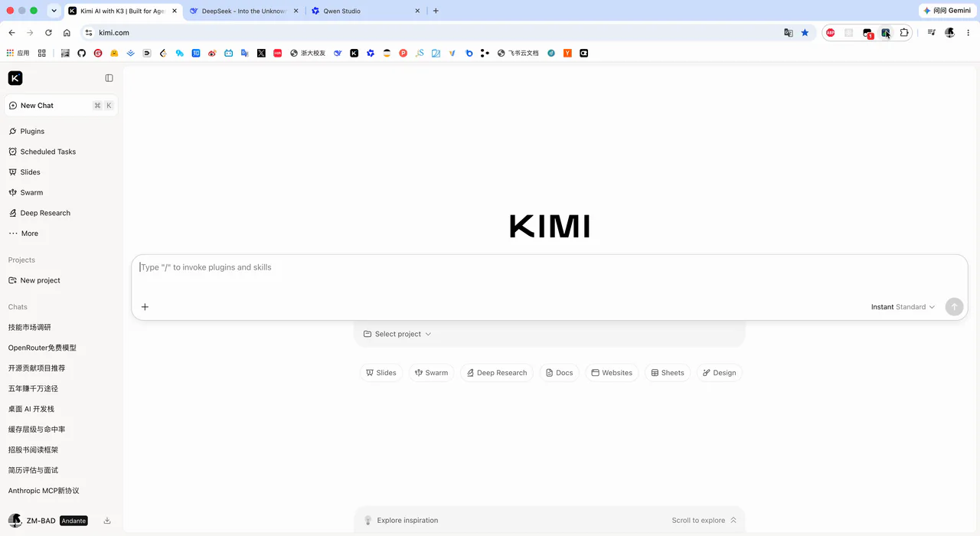This screenshot has height=536, width=980.
Task: Open the Chrome three-dot menu
Action: [969, 33]
